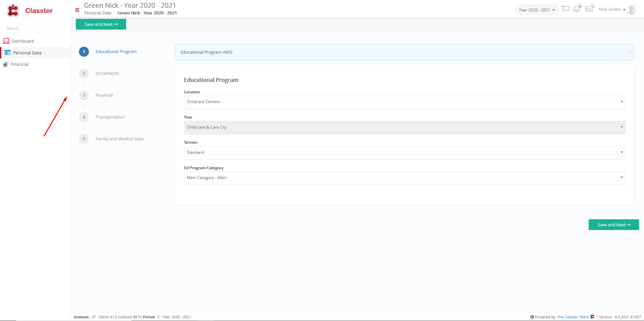Select step 4 circle of wizard
644x321 pixels.
[84, 117]
